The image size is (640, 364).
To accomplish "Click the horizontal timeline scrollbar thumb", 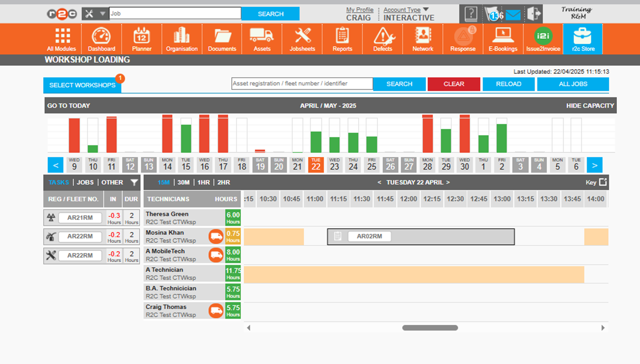I will (430, 328).
